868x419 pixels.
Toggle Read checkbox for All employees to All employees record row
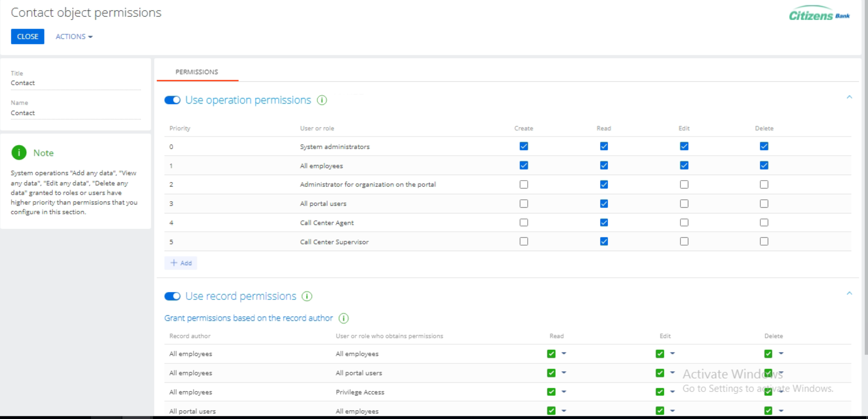551,354
